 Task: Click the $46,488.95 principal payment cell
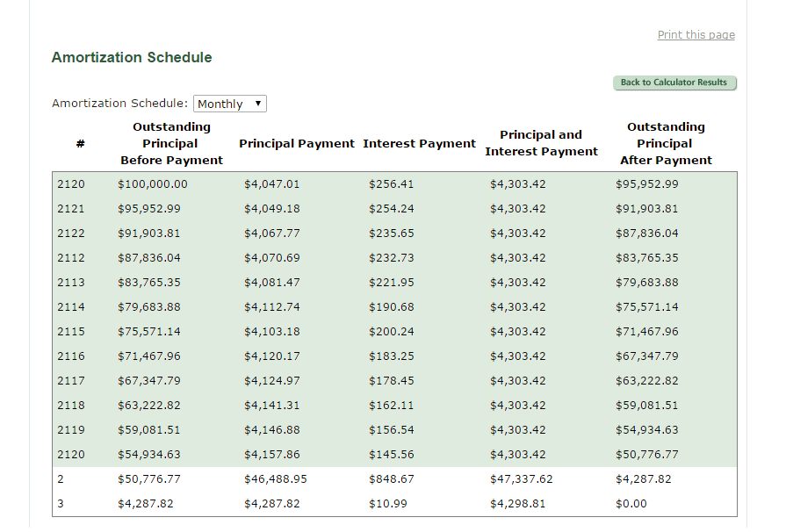pyautogui.click(x=275, y=479)
